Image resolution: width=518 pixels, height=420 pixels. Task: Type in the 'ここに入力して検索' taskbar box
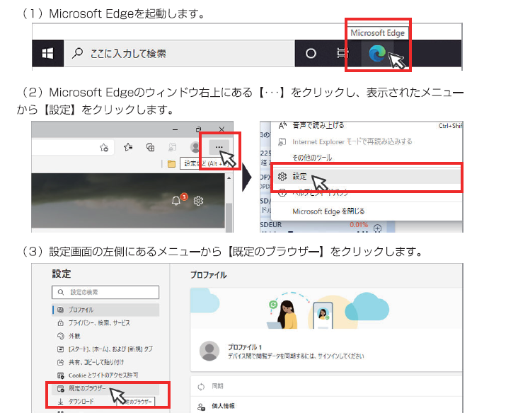pos(177,54)
